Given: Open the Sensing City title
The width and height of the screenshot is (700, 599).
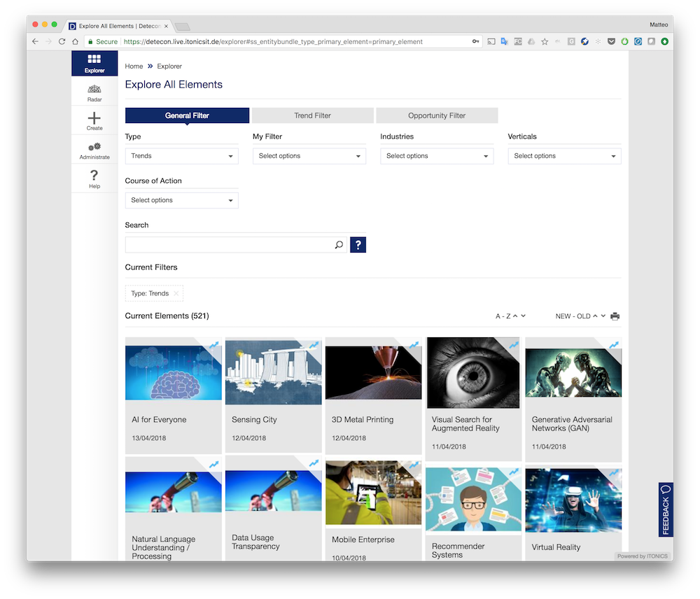Looking at the screenshot, I should [x=255, y=420].
